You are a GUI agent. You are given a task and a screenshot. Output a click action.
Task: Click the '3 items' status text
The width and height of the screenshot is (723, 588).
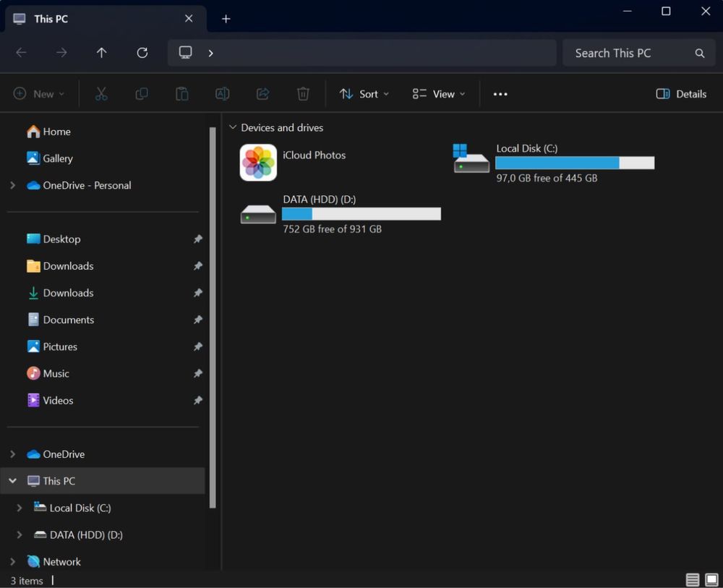(x=27, y=581)
